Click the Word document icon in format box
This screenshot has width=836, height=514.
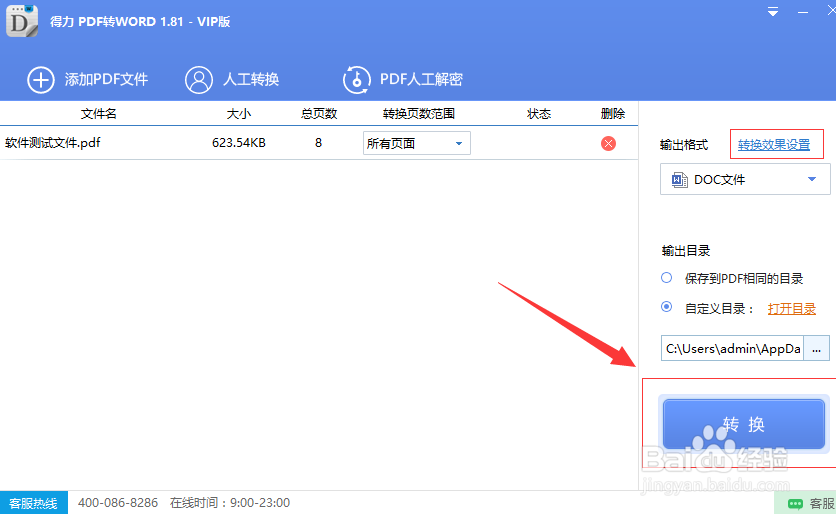coord(679,180)
